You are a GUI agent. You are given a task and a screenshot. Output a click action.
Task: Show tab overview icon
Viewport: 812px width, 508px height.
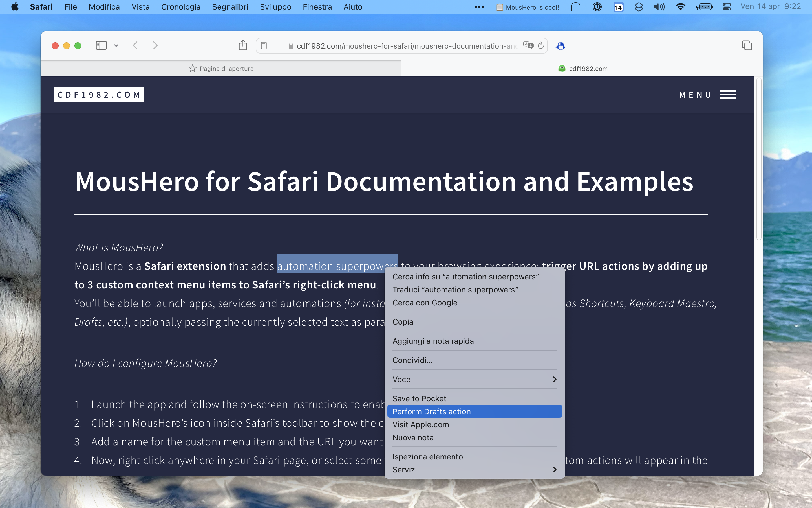point(747,45)
